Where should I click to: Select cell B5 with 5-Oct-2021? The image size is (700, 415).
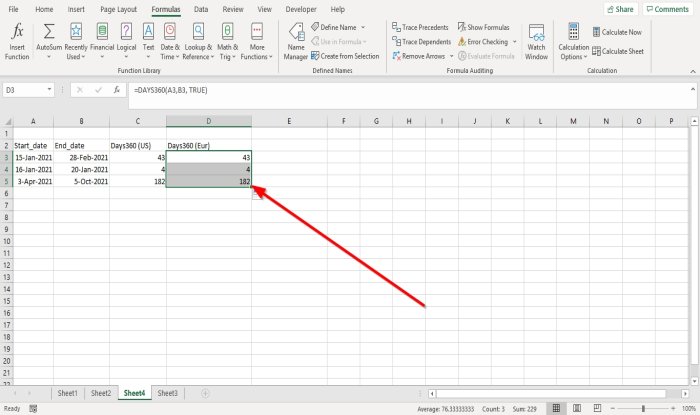[81, 182]
